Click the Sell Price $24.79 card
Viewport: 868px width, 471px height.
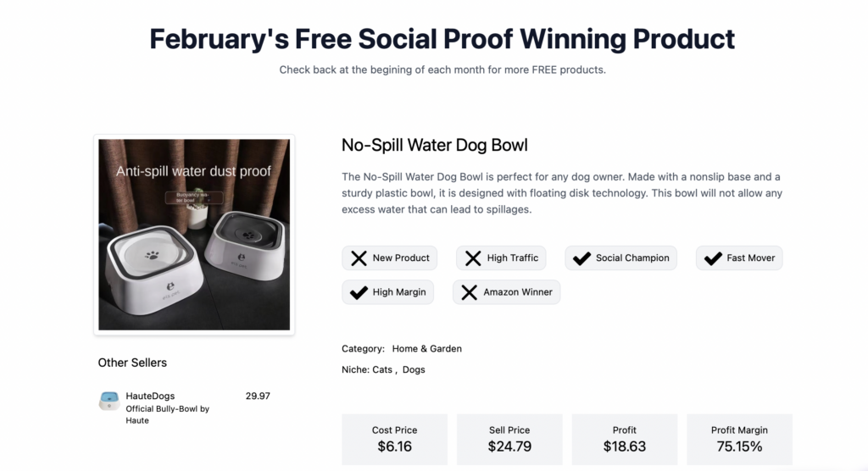pyautogui.click(x=509, y=440)
